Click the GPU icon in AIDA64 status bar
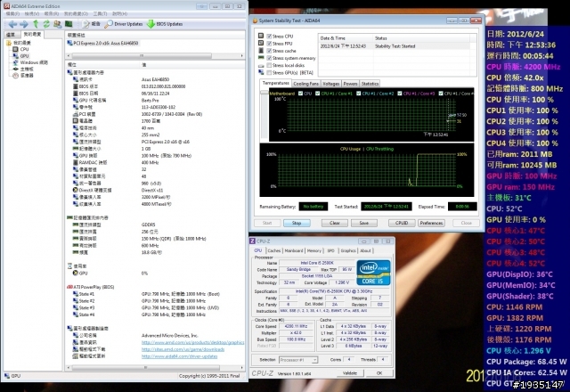Viewport: 570px width, 392px height. 7,376
